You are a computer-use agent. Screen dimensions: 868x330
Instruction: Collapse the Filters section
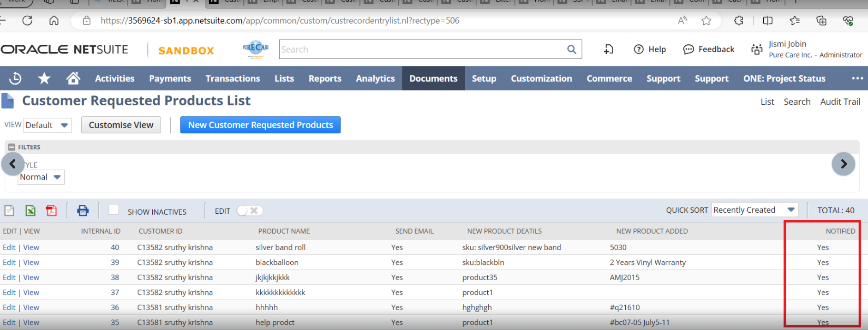pos(12,147)
